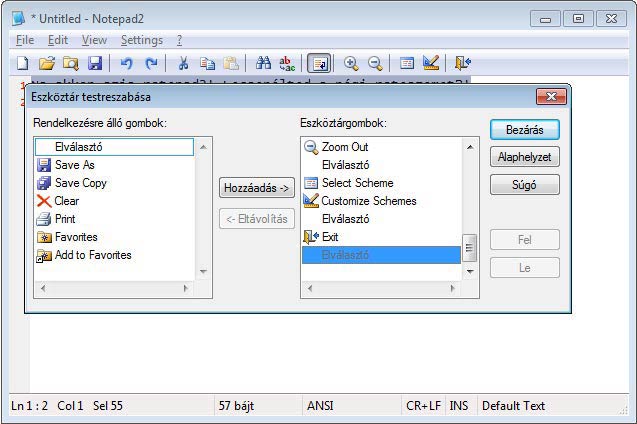Image resolution: width=637 pixels, height=424 pixels.
Task: Click the Browse files toolbar icon
Action: [x=71, y=63]
